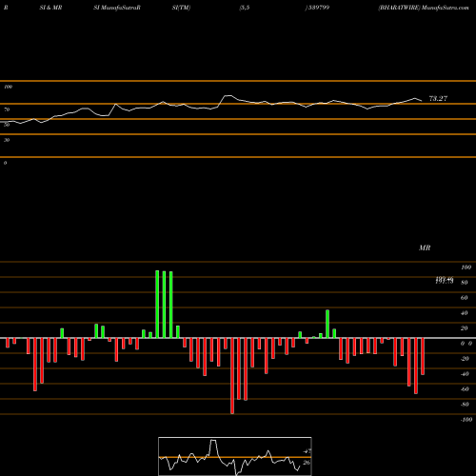
Task: Click the 'SI MunafaSutraR' header text
Action: pos(117,8)
